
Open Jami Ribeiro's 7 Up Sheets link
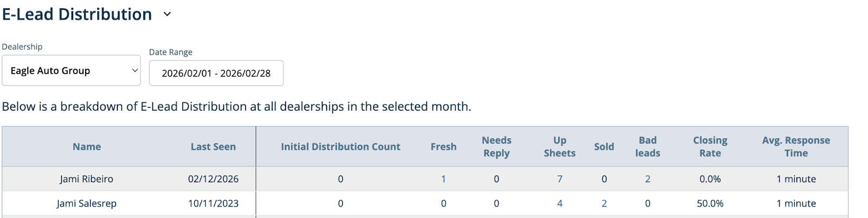tap(559, 179)
